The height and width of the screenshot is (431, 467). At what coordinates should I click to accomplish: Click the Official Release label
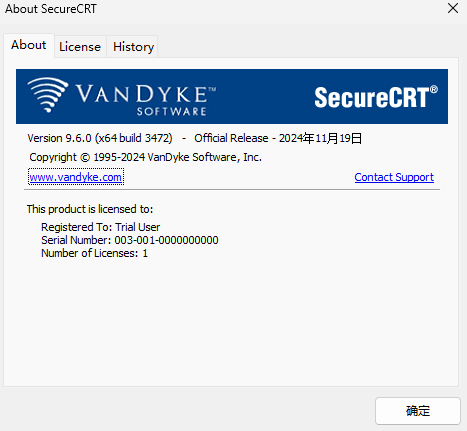231,138
